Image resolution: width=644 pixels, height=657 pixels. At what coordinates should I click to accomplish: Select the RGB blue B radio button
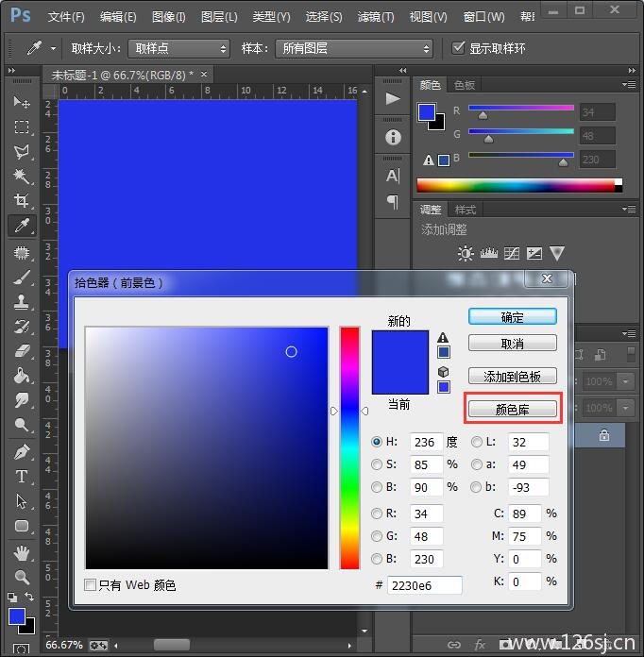pyautogui.click(x=377, y=559)
